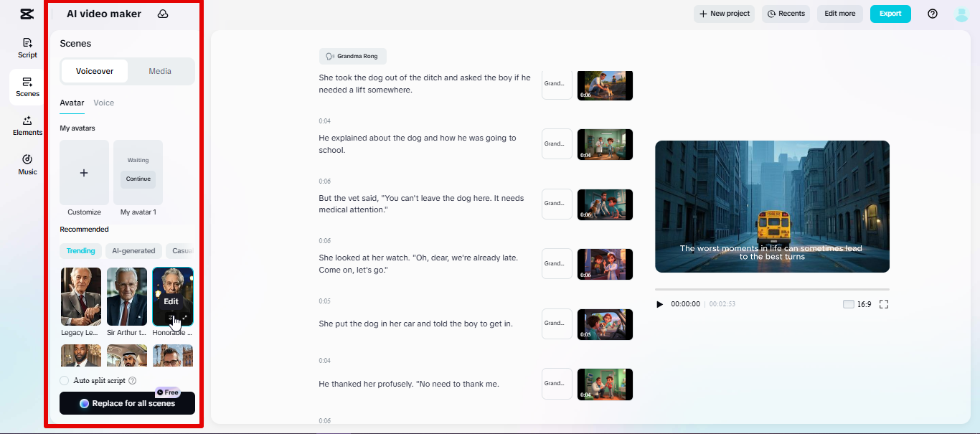Click the cloud icon beside AI video maker

click(161, 13)
